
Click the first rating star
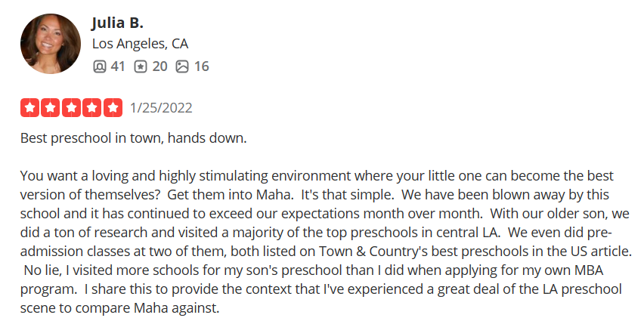click(29, 108)
